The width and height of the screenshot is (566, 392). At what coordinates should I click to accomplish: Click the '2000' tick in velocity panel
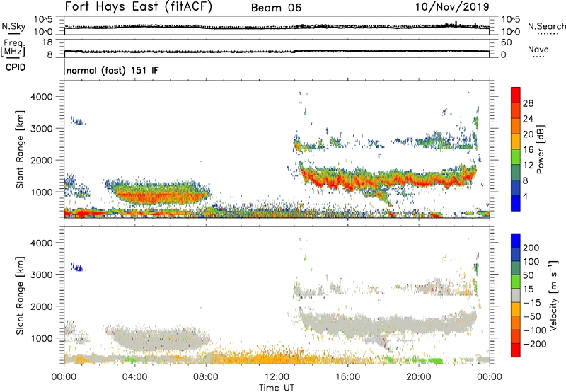[42, 306]
